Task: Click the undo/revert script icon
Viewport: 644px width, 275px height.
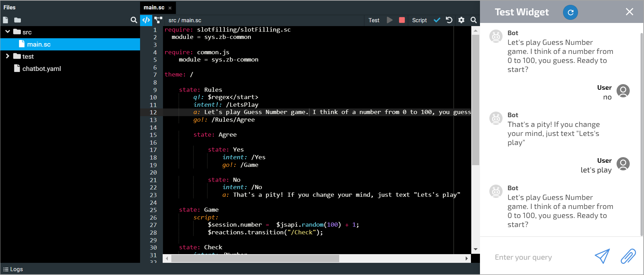Action: coord(449,20)
